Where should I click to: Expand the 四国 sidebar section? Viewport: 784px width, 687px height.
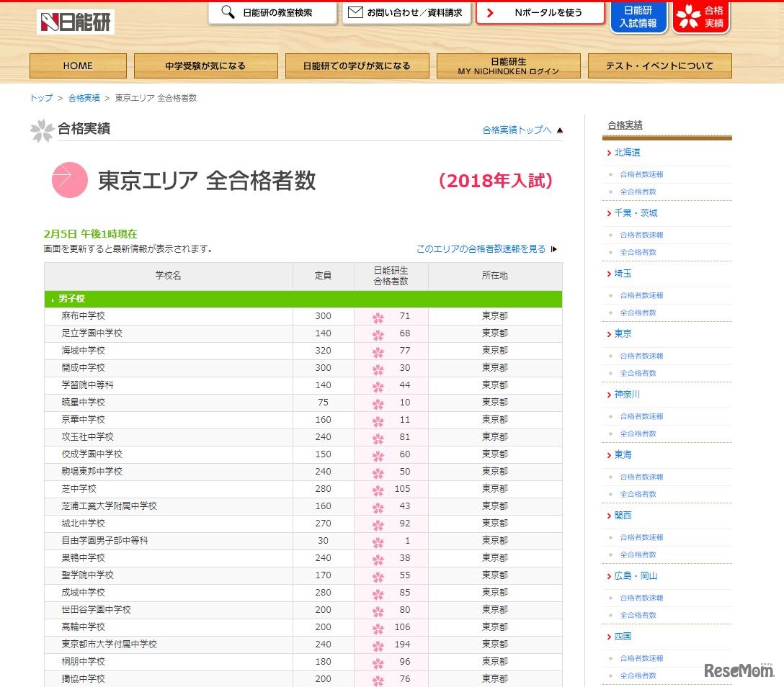point(623,637)
